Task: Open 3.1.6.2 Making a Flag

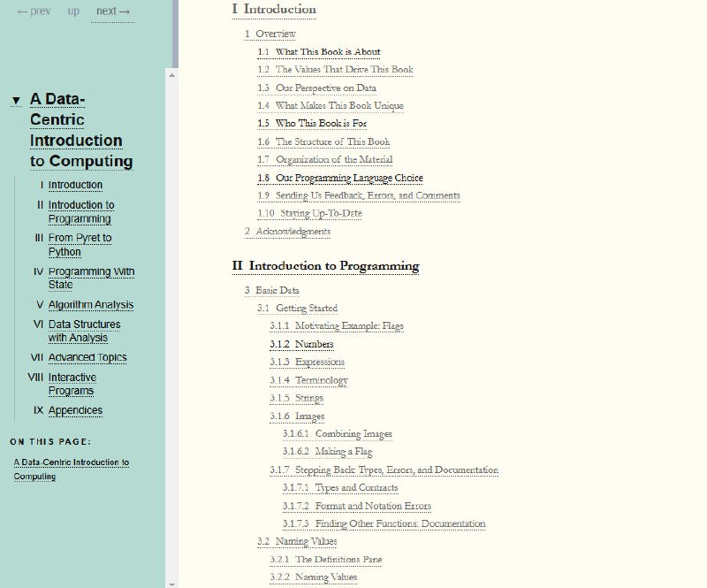Action: coord(327,451)
